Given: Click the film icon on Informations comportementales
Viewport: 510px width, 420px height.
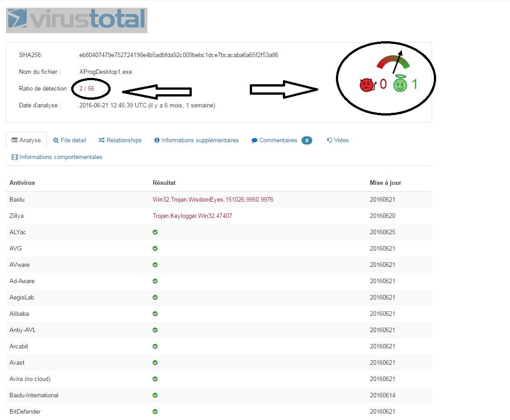Looking at the screenshot, I should [x=15, y=157].
